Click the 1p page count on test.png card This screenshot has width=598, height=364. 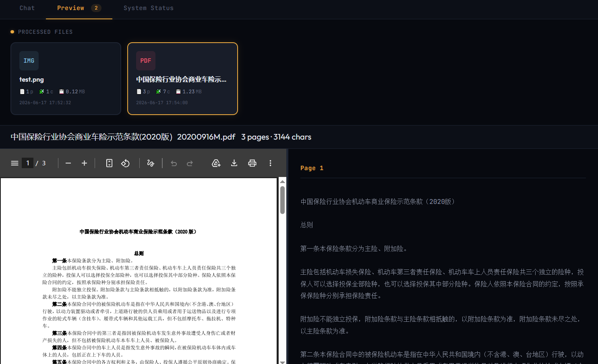[27, 92]
